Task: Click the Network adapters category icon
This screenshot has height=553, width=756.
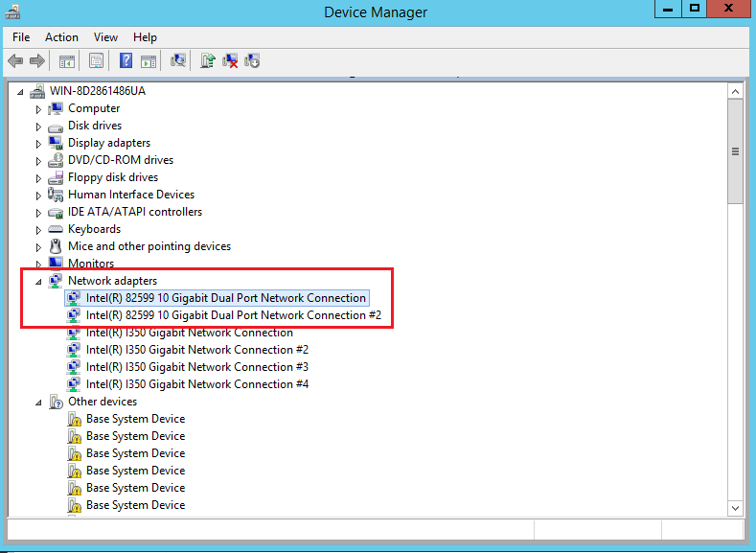Action: point(56,281)
